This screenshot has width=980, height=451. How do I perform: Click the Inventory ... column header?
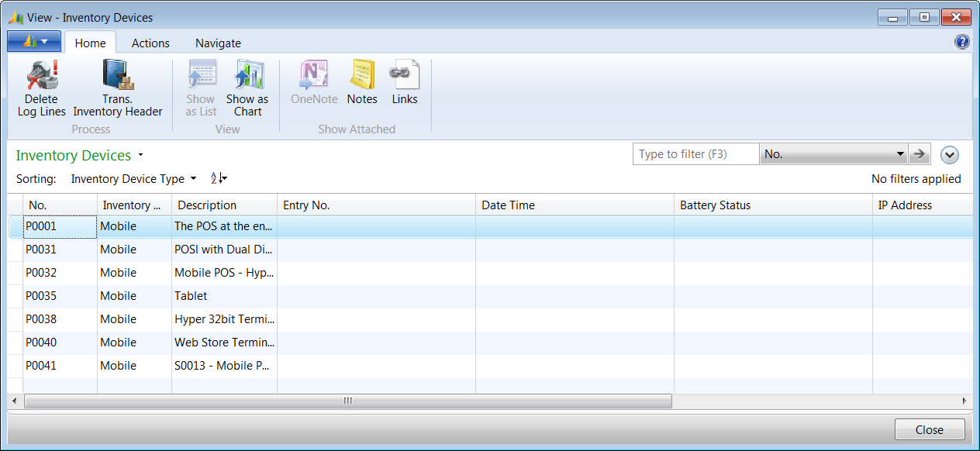(134, 205)
